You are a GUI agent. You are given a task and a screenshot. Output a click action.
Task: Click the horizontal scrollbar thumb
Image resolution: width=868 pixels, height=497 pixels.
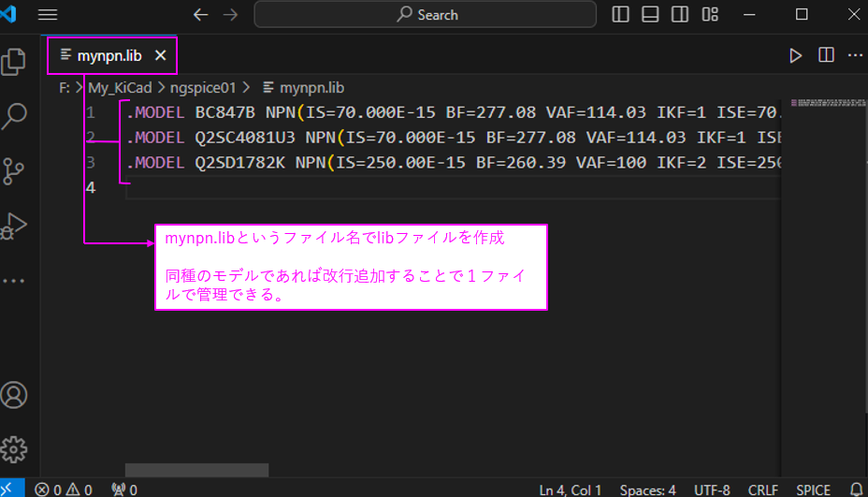pyautogui.click(x=196, y=470)
